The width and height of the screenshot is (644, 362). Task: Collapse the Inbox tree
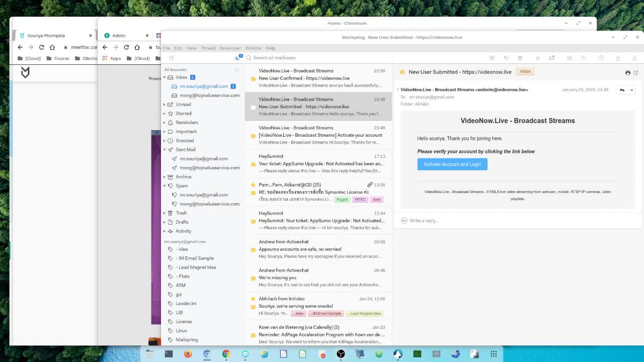[165, 77]
